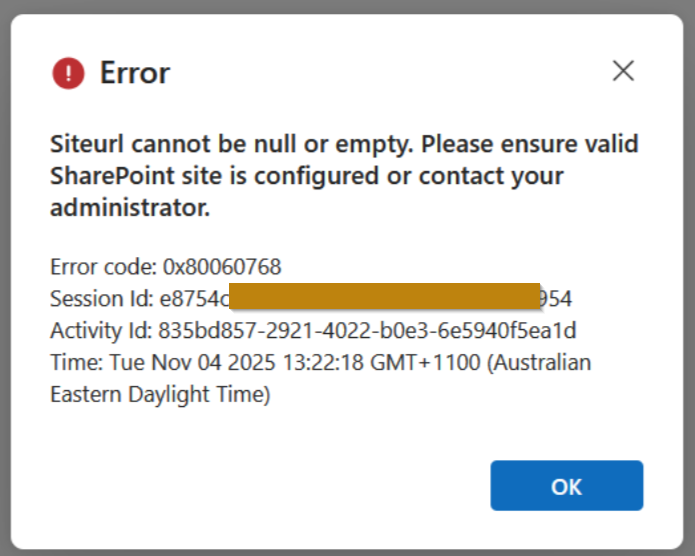Close the Error dialog with the X

point(623,71)
